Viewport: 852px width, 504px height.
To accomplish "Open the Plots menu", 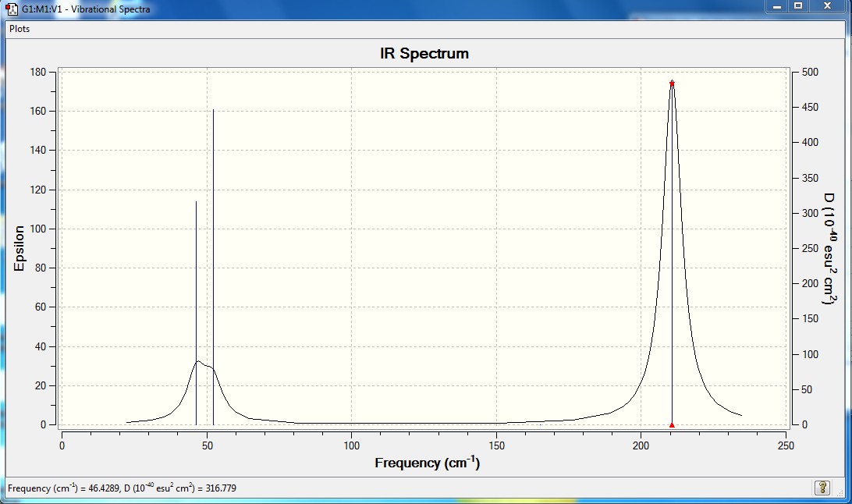I will click(20, 29).
